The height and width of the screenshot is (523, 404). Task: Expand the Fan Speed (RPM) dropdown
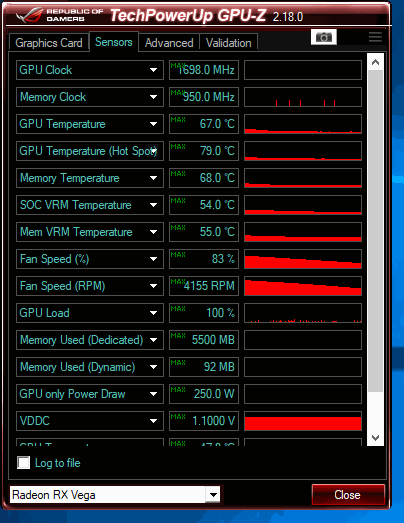pos(153,286)
